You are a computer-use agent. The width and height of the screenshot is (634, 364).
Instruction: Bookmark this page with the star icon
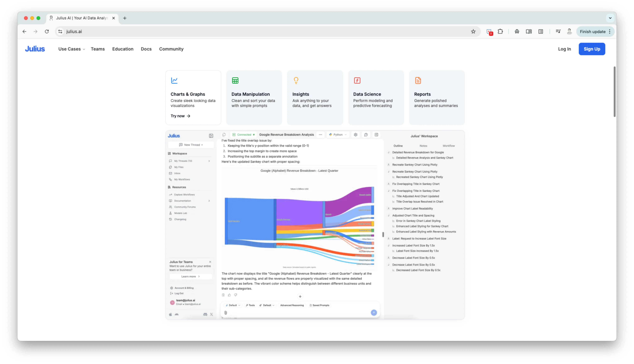(473, 32)
